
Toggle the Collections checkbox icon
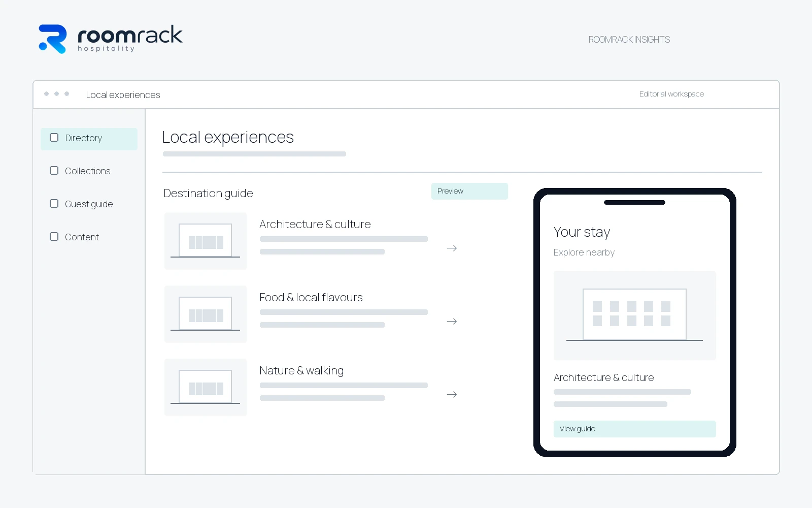pyautogui.click(x=54, y=171)
